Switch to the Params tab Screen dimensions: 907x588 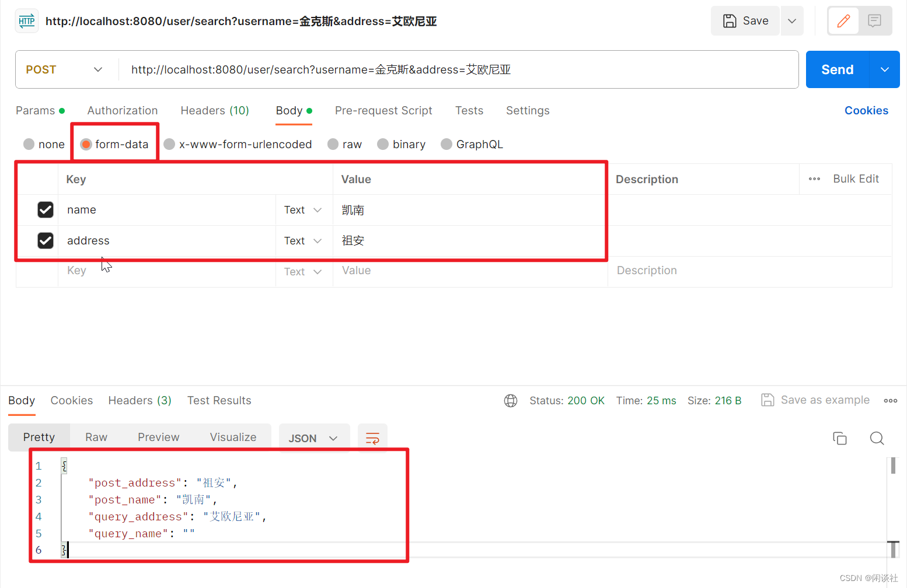[x=40, y=110]
